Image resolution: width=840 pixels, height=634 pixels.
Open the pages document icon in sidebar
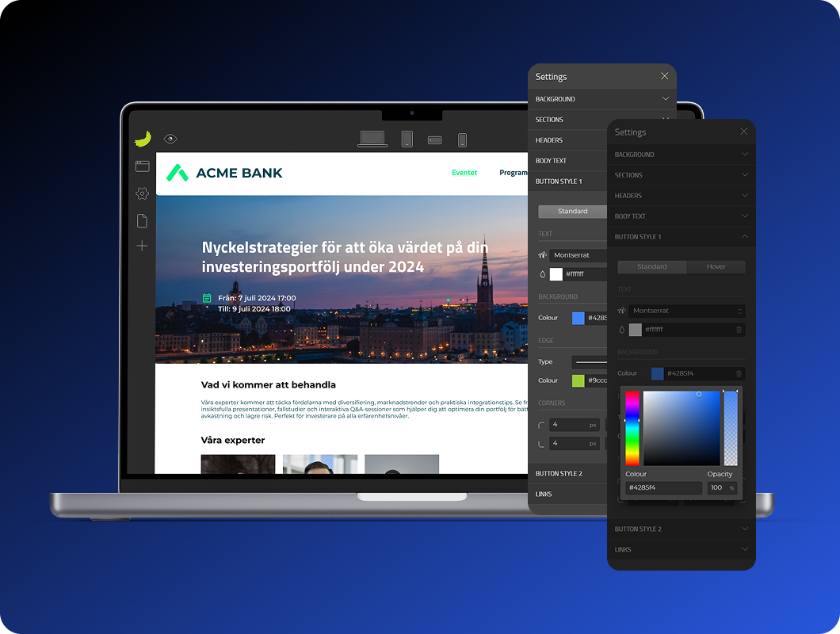pyautogui.click(x=142, y=221)
